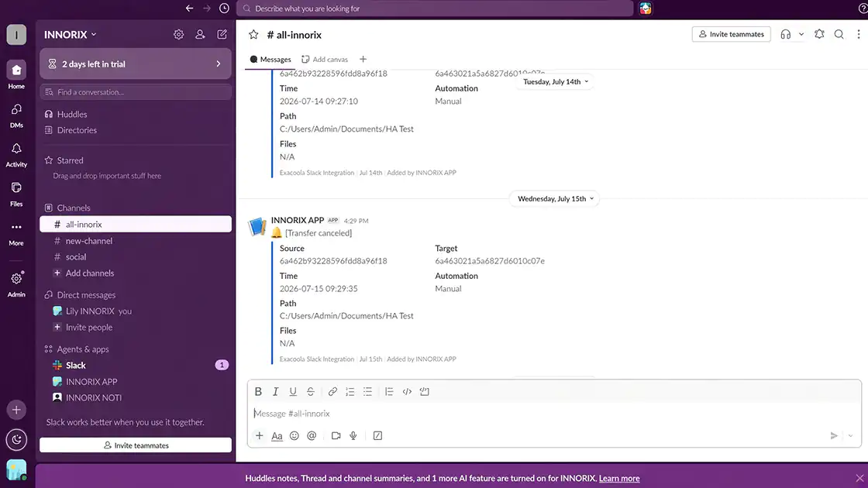868x488 pixels.
Task: Record an audio clip with microphone
Action: click(x=353, y=436)
